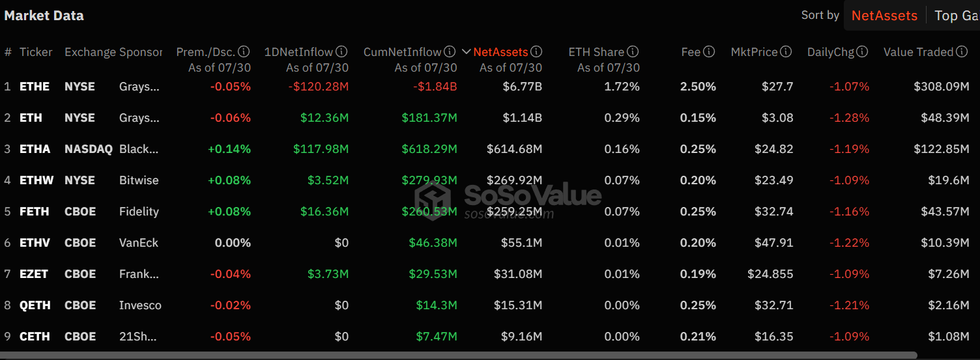
Task: Click the Bitwise sponsor cell
Action: (x=139, y=180)
